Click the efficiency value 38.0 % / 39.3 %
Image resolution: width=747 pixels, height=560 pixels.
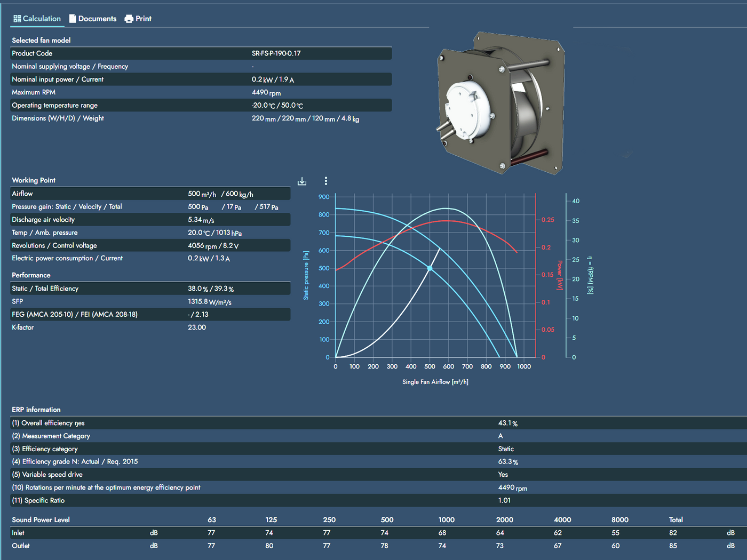(x=211, y=289)
